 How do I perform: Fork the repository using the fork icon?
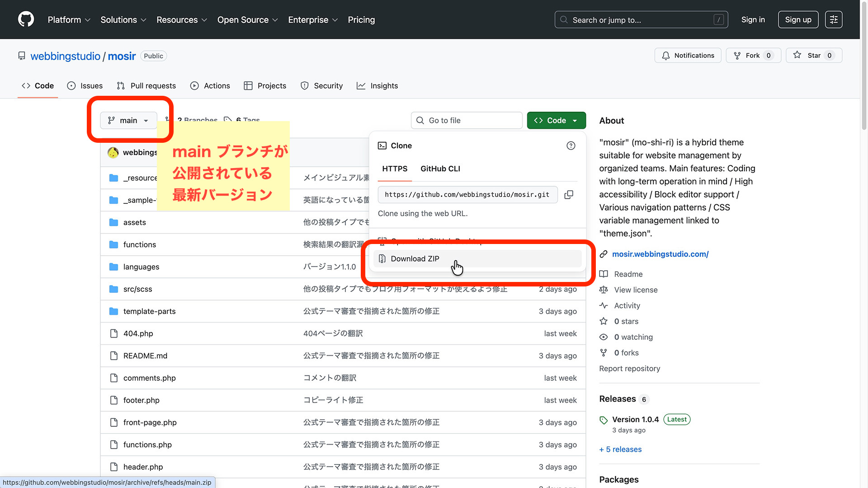click(737, 55)
